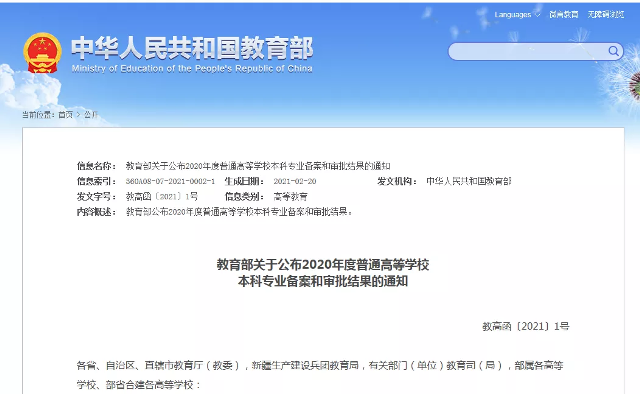Screen dimensions: 640x394
Task: Go to 首页 in the breadcrumb
Action: pyautogui.click(x=65, y=115)
